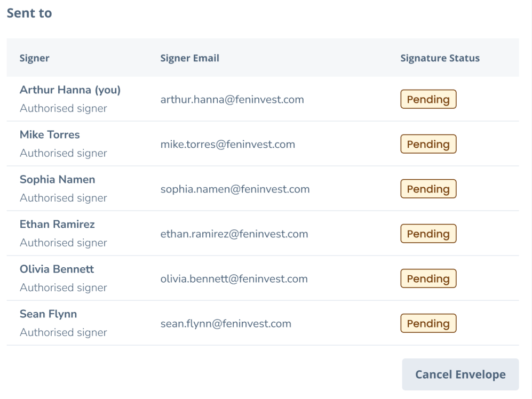Select the Pending badge for Sean Flynn
The image size is (532, 399).
[x=428, y=324]
